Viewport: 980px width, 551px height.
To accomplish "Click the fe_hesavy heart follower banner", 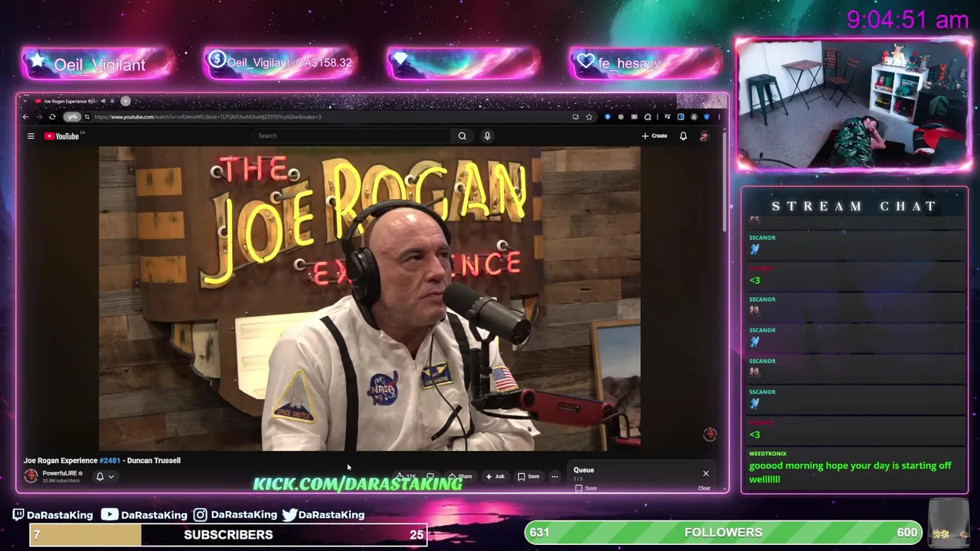I will pyautogui.click(x=645, y=63).
